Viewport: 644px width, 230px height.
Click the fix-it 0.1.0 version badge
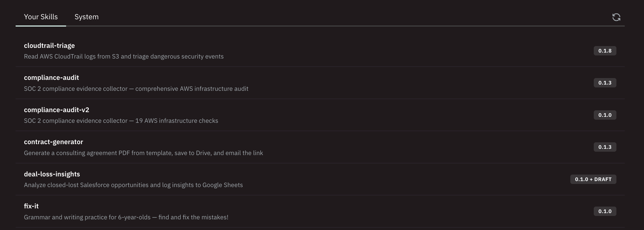(x=605, y=211)
